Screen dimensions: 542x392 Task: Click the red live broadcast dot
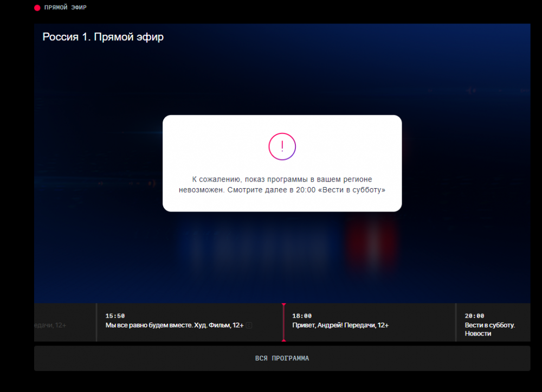pos(37,8)
